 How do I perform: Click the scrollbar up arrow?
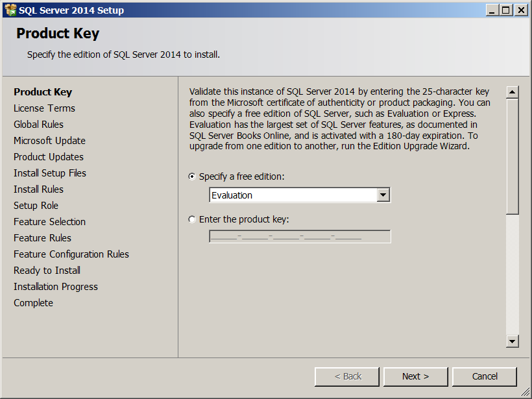[x=513, y=92]
